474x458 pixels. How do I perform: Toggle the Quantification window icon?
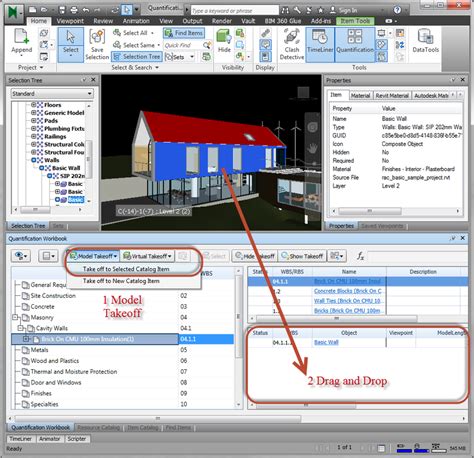tap(355, 45)
